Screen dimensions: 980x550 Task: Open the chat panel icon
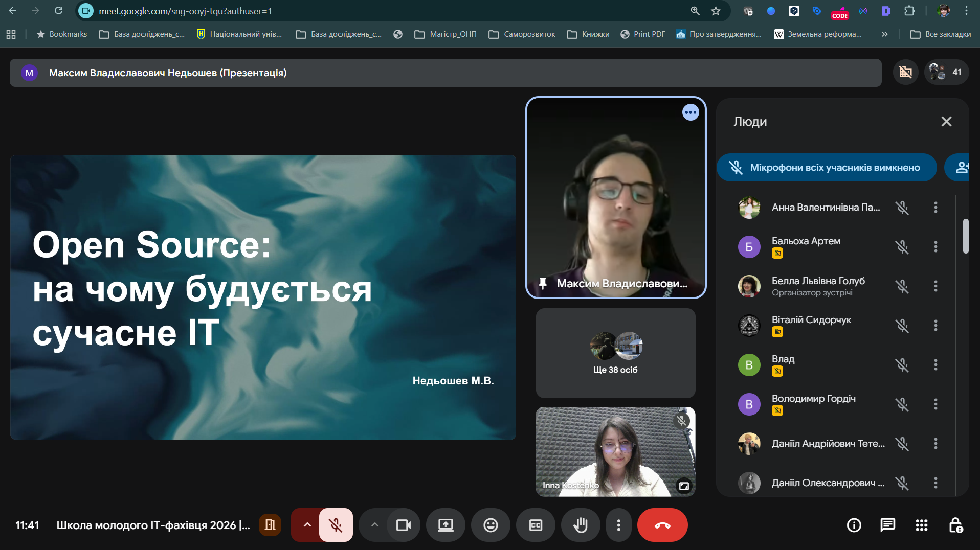[888, 525]
